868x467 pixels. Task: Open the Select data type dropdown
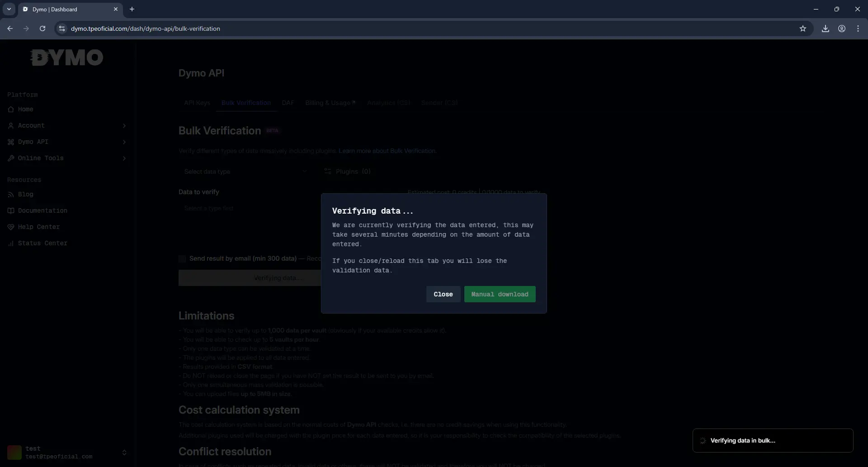tap(245, 172)
